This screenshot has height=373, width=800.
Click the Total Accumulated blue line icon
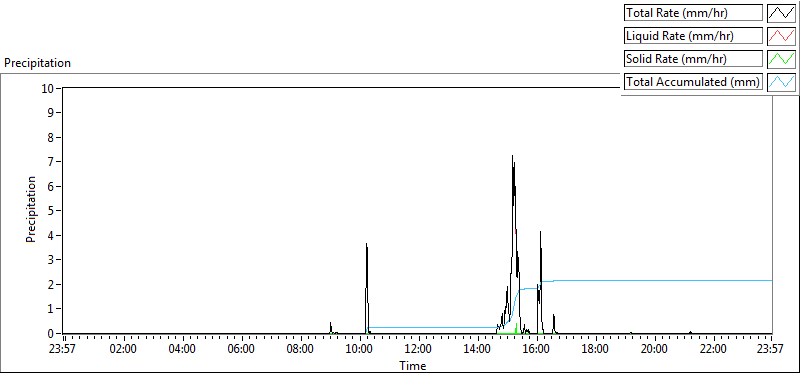pos(781,82)
